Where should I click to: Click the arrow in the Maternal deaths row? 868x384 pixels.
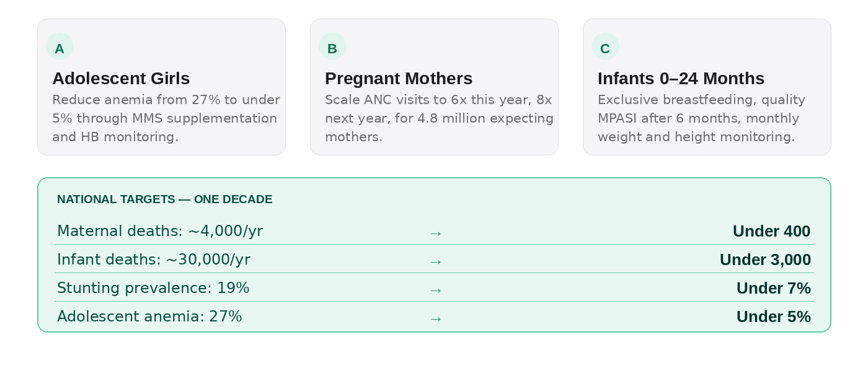pyautogui.click(x=436, y=233)
